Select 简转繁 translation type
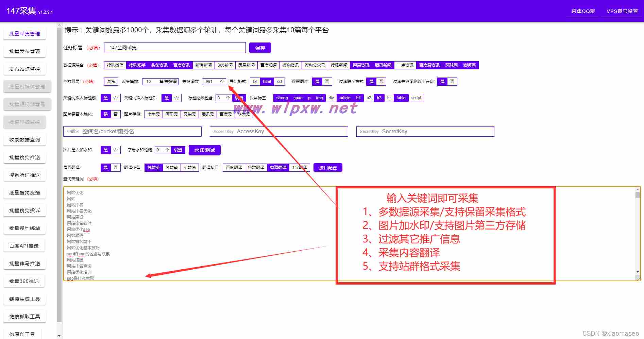 tap(172, 168)
